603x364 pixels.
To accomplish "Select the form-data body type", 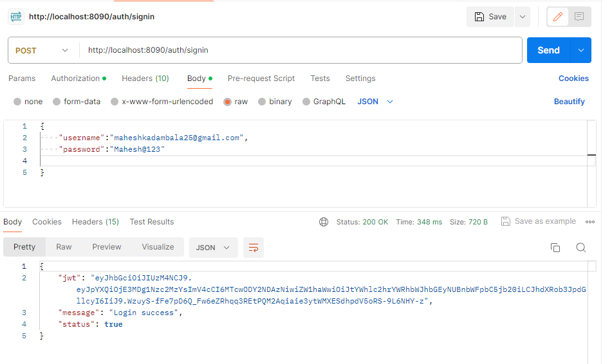I will click(x=77, y=102).
